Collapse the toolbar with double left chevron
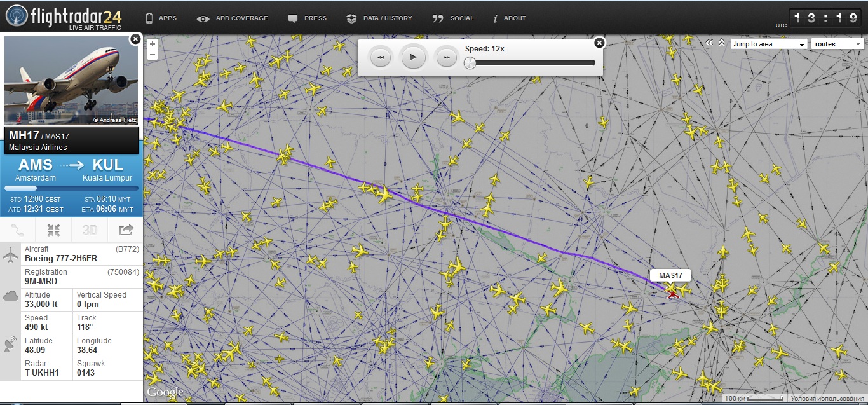Screen dimensions: 868x405 click(710, 43)
